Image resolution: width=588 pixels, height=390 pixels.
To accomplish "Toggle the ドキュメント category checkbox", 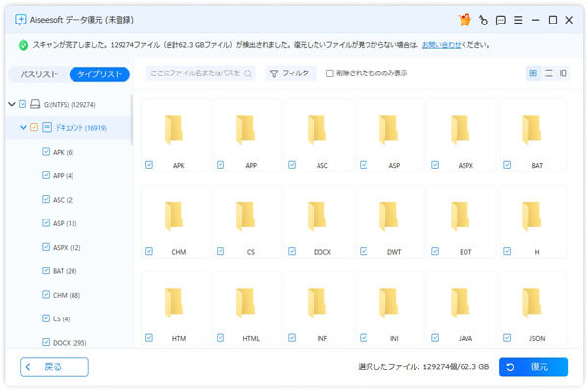I will tap(34, 127).
